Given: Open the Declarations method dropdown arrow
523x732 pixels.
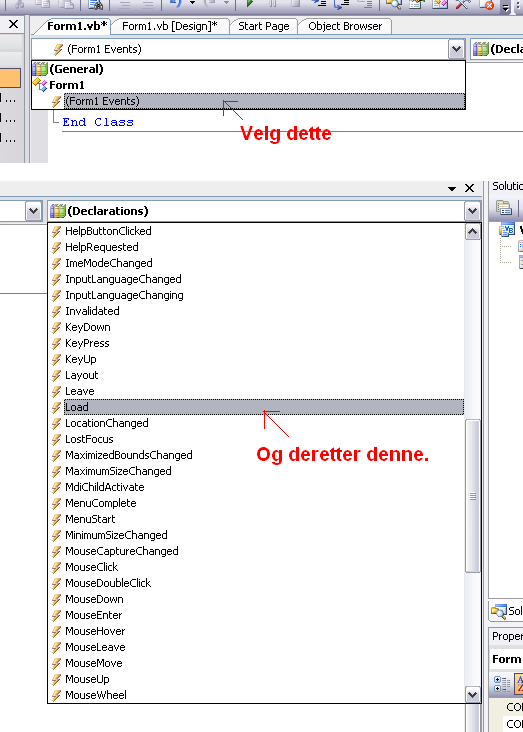Looking at the screenshot, I should point(473,211).
